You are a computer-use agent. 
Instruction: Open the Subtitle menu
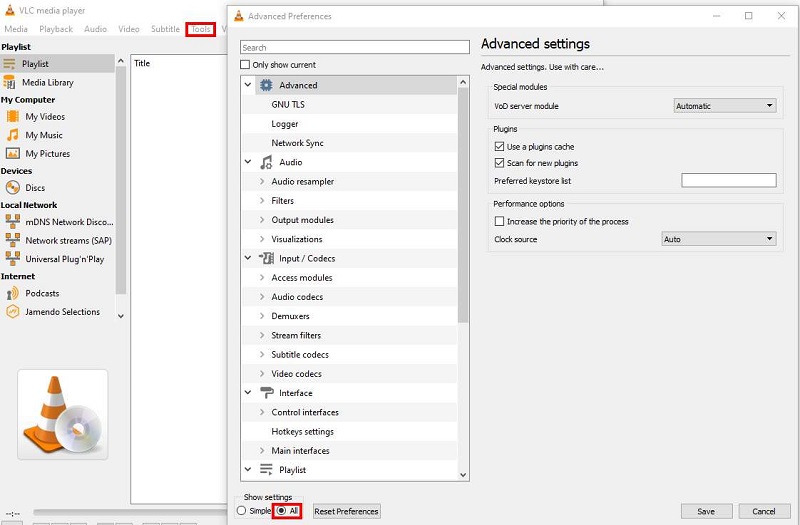click(165, 29)
